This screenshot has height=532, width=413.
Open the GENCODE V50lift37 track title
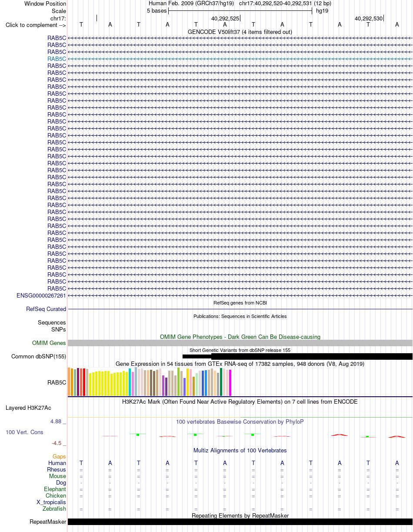click(240, 32)
